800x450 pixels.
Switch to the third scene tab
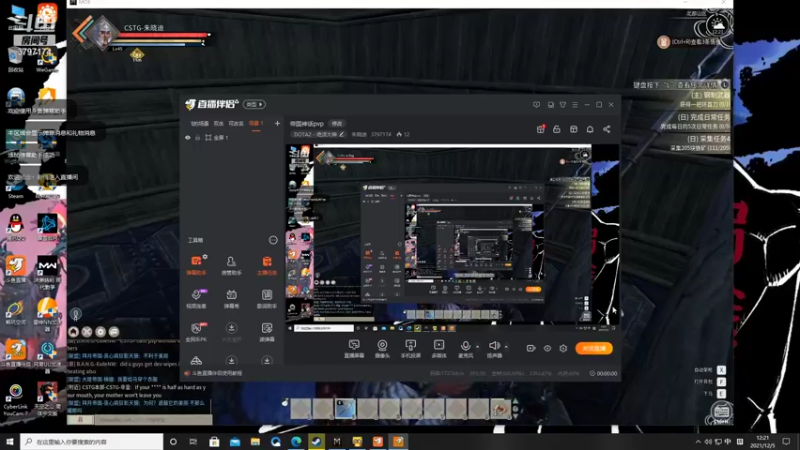coord(236,123)
